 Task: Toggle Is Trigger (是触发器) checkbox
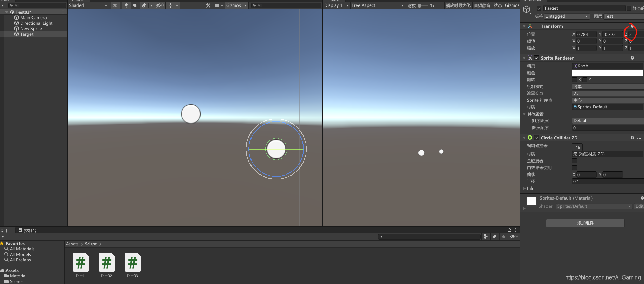coord(575,161)
